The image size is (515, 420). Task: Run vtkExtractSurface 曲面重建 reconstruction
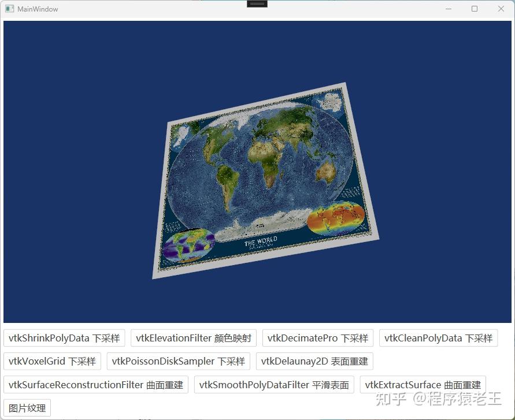(x=423, y=385)
